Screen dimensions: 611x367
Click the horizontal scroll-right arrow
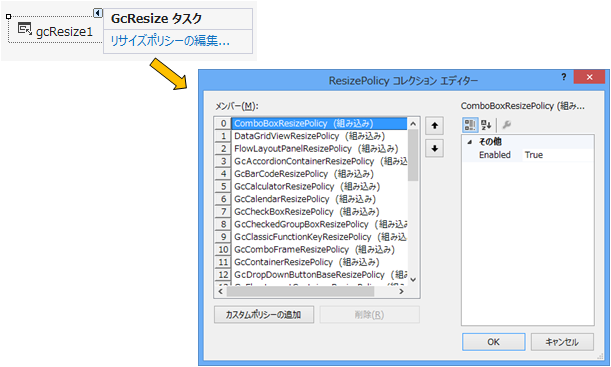(401, 291)
